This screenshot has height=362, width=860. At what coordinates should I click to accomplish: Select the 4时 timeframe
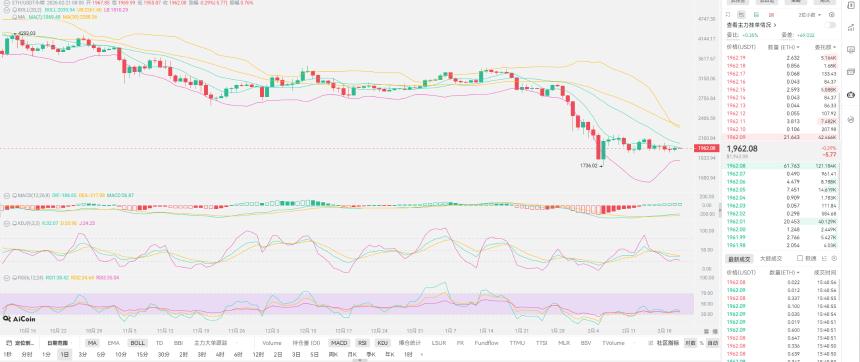(x=220, y=354)
